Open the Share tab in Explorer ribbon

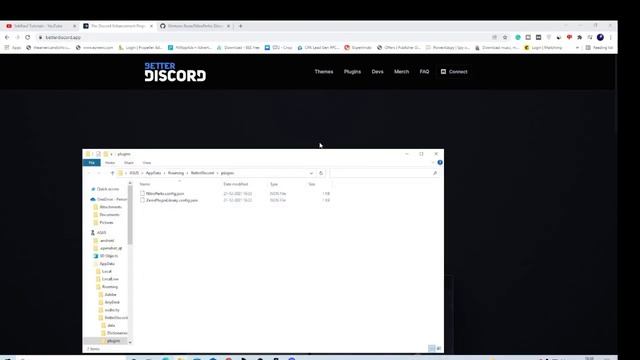click(x=129, y=163)
